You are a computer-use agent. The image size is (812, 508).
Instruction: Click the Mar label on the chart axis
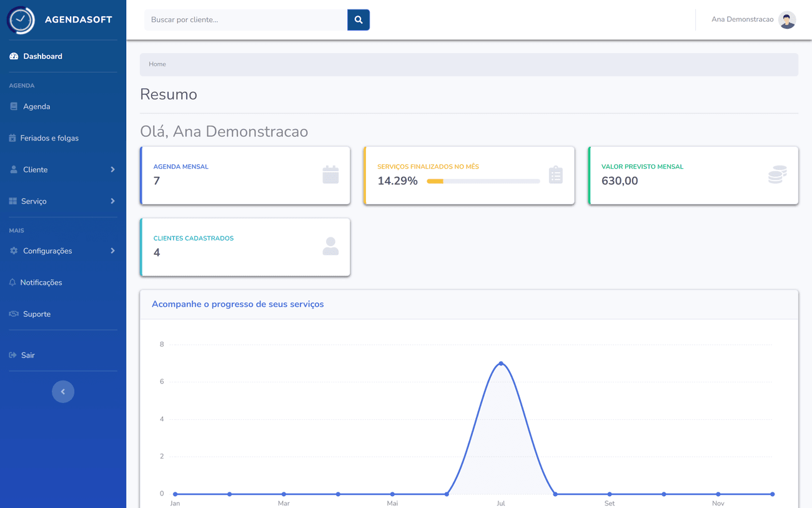coord(284,504)
